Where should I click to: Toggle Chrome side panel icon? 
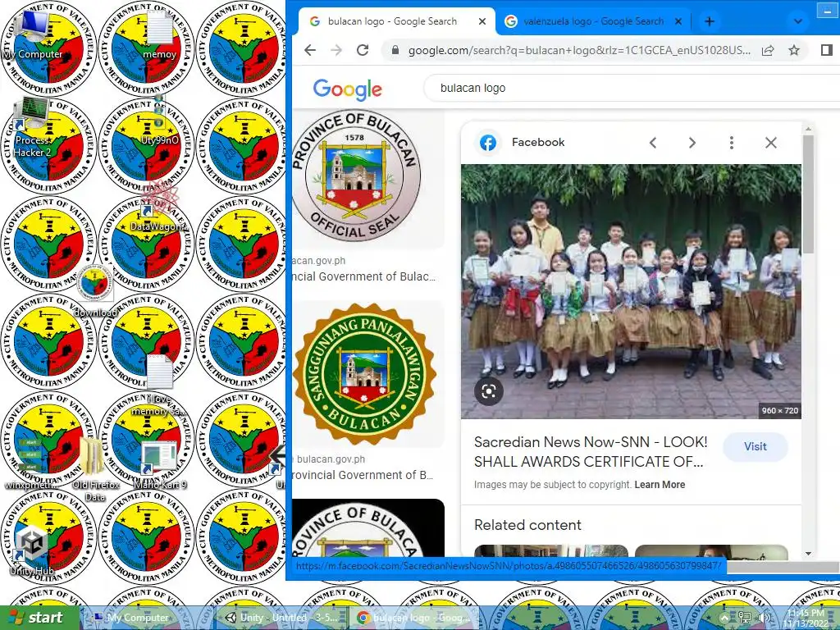(x=826, y=50)
